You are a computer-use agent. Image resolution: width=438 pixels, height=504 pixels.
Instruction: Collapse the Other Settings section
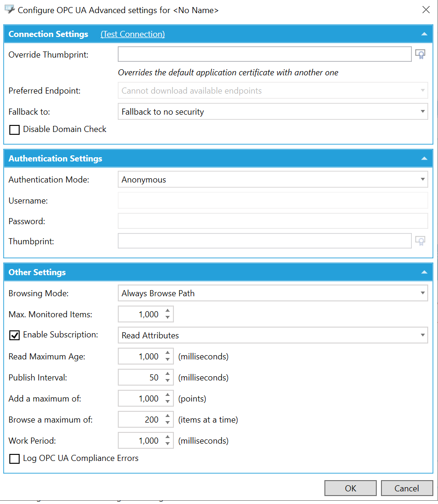pos(424,272)
